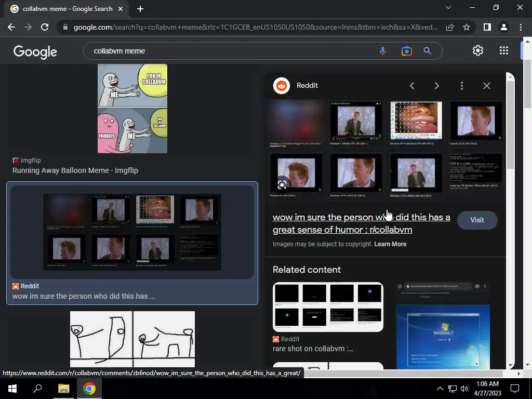Open 'wow im sure the person who did this' title link
532x399 pixels.
click(x=362, y=223)
